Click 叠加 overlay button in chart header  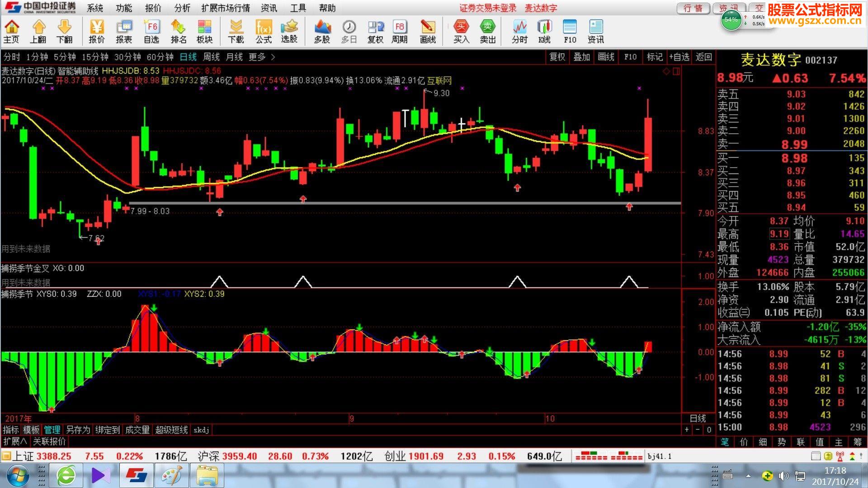click(x=581, y=57)
